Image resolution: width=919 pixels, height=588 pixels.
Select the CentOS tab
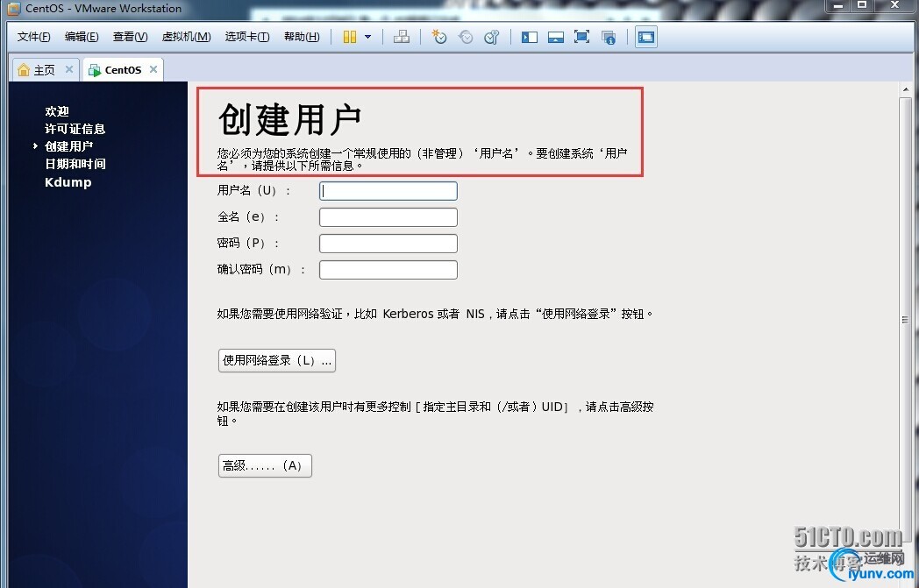(x=123, y=70)
